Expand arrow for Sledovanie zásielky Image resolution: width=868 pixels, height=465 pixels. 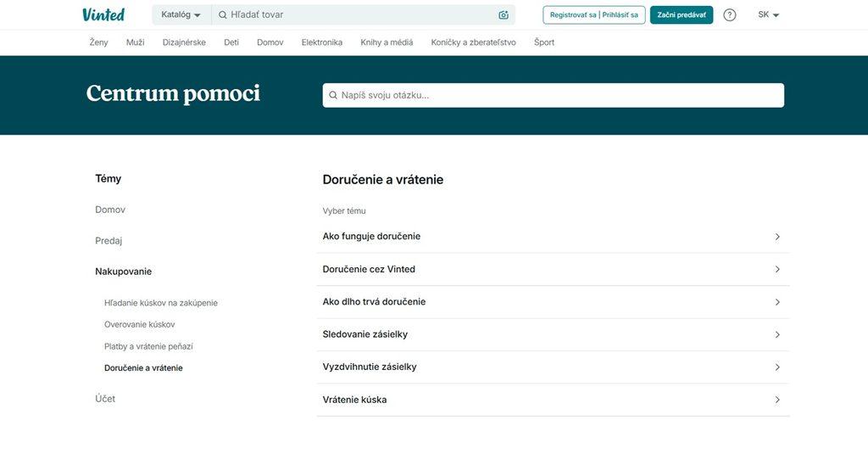(777, 335)
